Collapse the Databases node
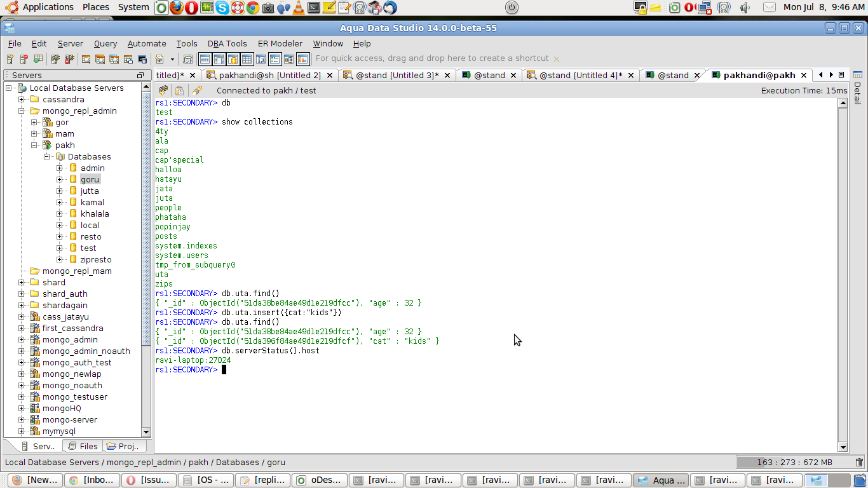This screenshot has height=488, width=868. pos(47,157)
